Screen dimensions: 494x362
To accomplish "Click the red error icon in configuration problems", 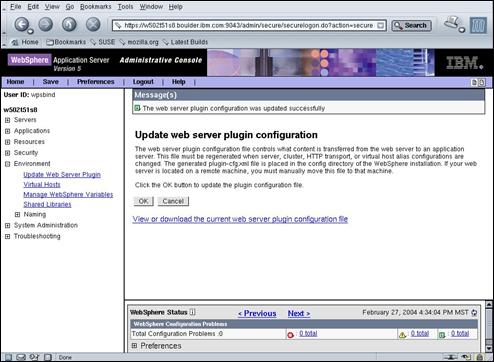I will tap(290, 334).
